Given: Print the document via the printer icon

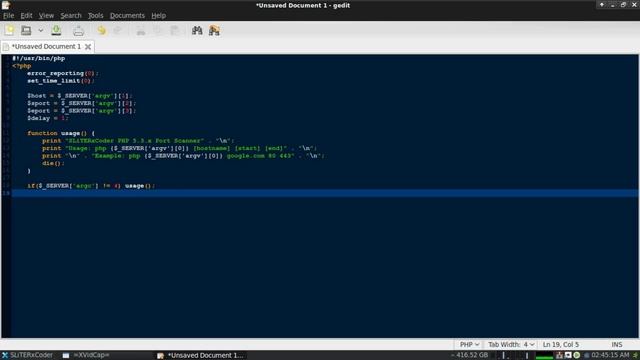Looking at the screenshot, I should click(78, 31).
